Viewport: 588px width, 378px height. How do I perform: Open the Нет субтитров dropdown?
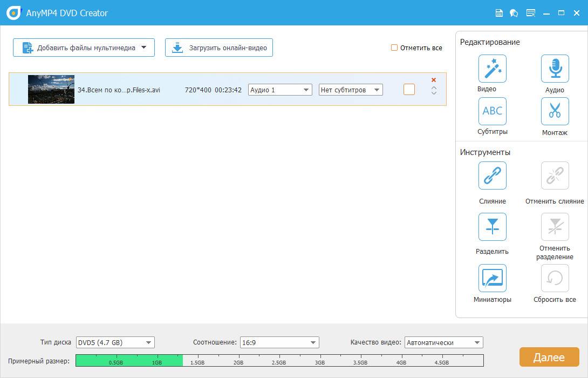pos(351,90)
